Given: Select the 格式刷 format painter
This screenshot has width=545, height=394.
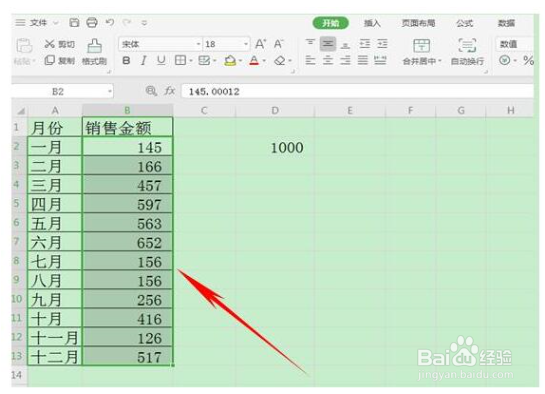Looking at the screenshot, I should [94, 52].
